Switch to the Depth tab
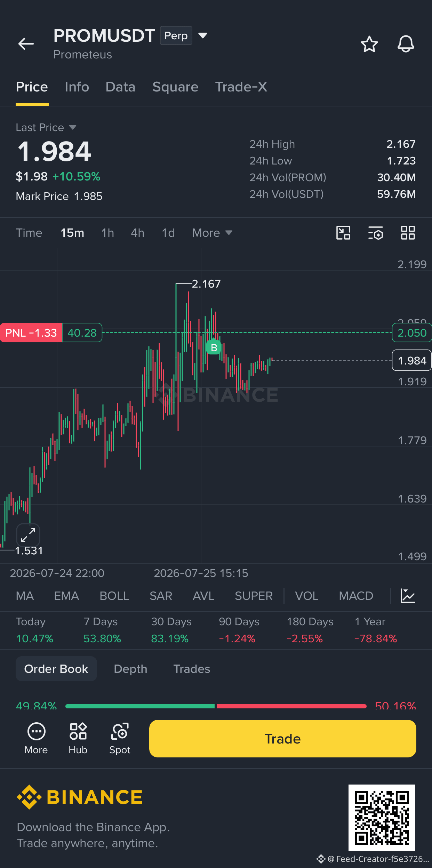432x868 pixels. (130, 669)
